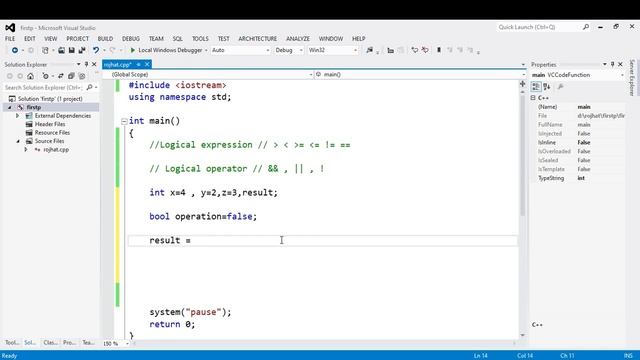Image resolution: width=640 pixels, height=360 pixels.
Task: Undo the last edit
Action: (96, 50)
